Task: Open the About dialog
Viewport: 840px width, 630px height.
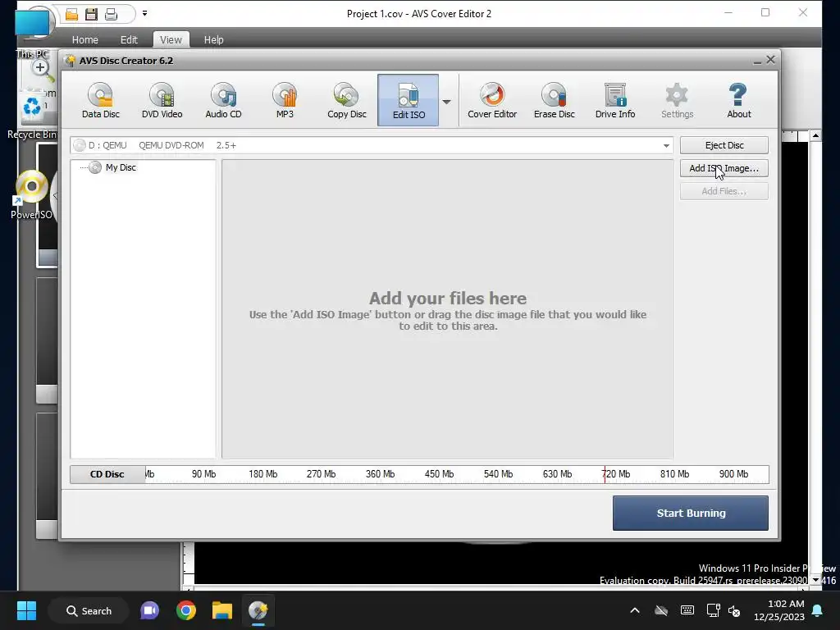Action: (x=739, y=100)
